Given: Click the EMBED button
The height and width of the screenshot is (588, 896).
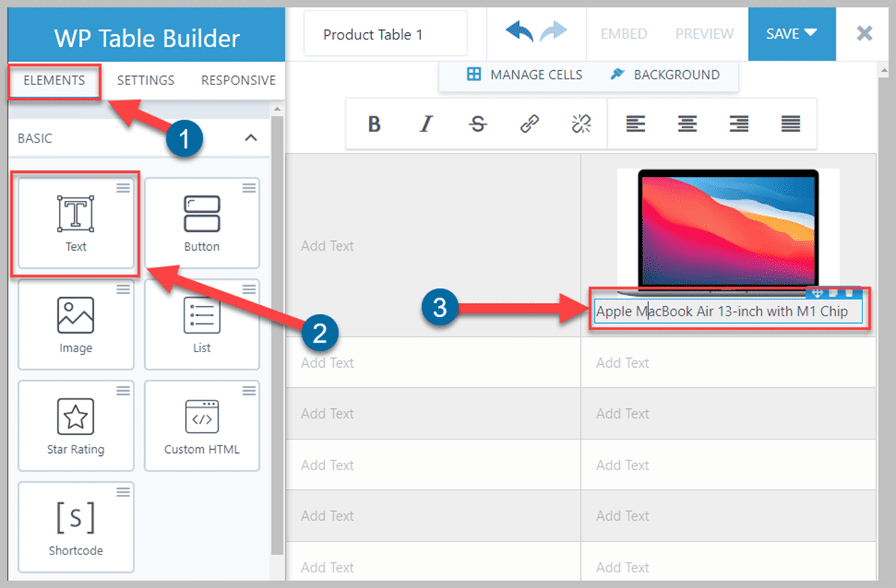Looking at the screenshot, I should (623, 34).
